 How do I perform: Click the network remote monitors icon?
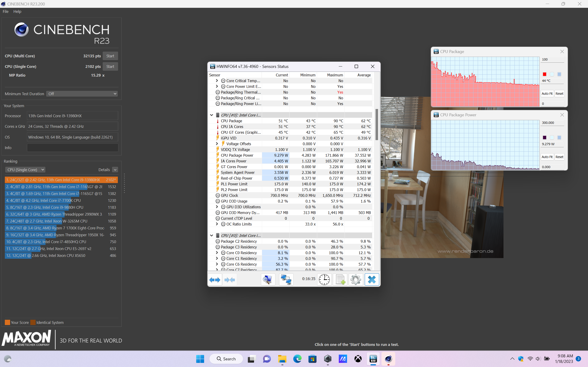(x=286, y=280)
